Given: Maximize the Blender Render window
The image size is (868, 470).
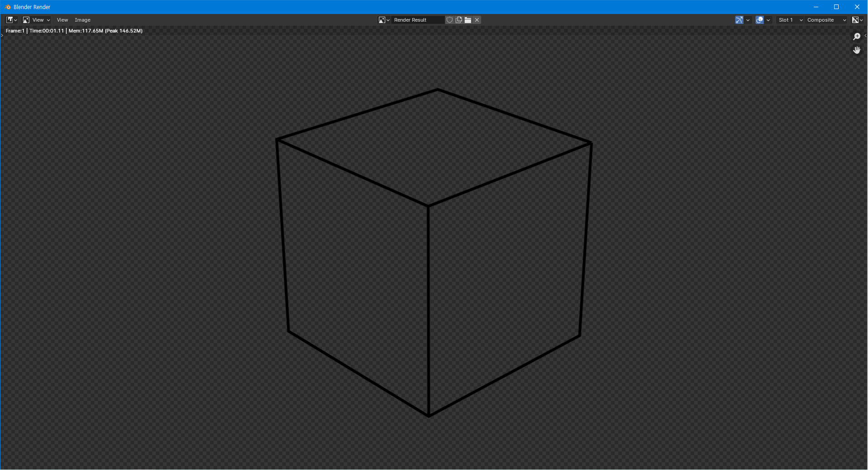Looking at the screenshot, I should coord(836,7).
